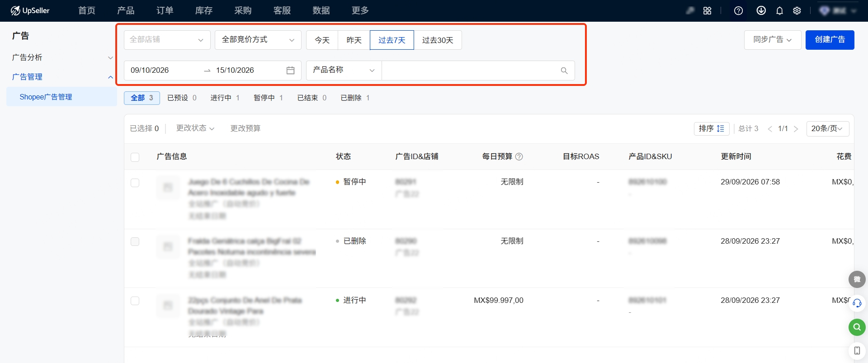This screenshot has width=868, height=363.
Task: Select the 过去30天 date range
Action: click(438, 40)
